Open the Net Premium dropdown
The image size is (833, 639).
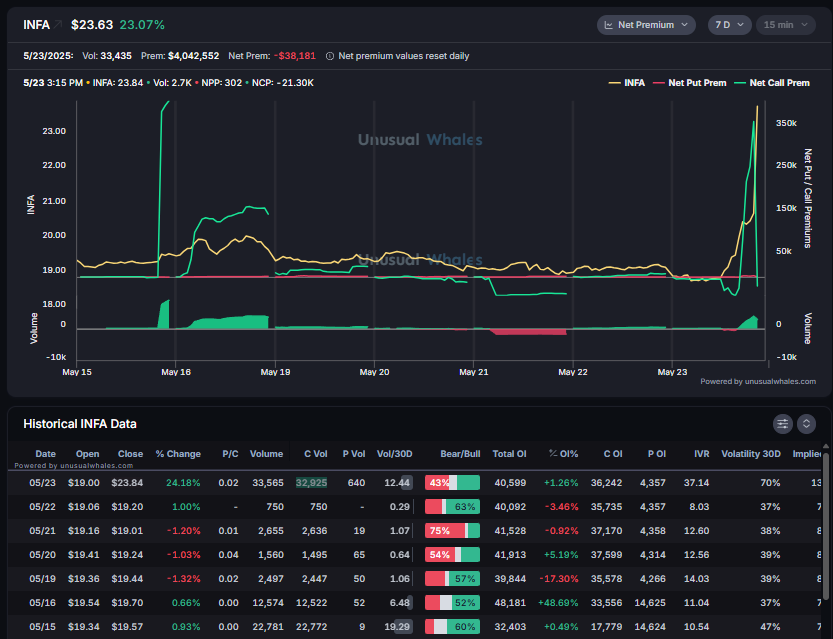pos(646,25)
